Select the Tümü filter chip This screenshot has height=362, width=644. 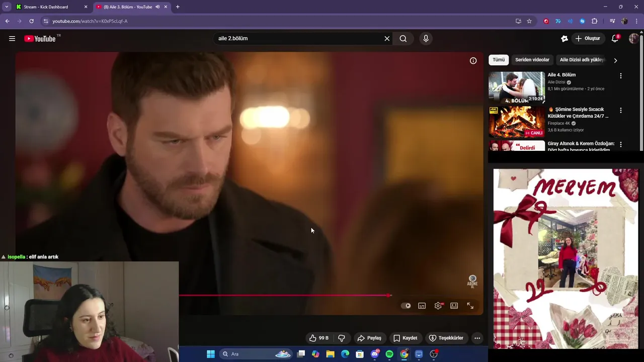tap(499, 60)
